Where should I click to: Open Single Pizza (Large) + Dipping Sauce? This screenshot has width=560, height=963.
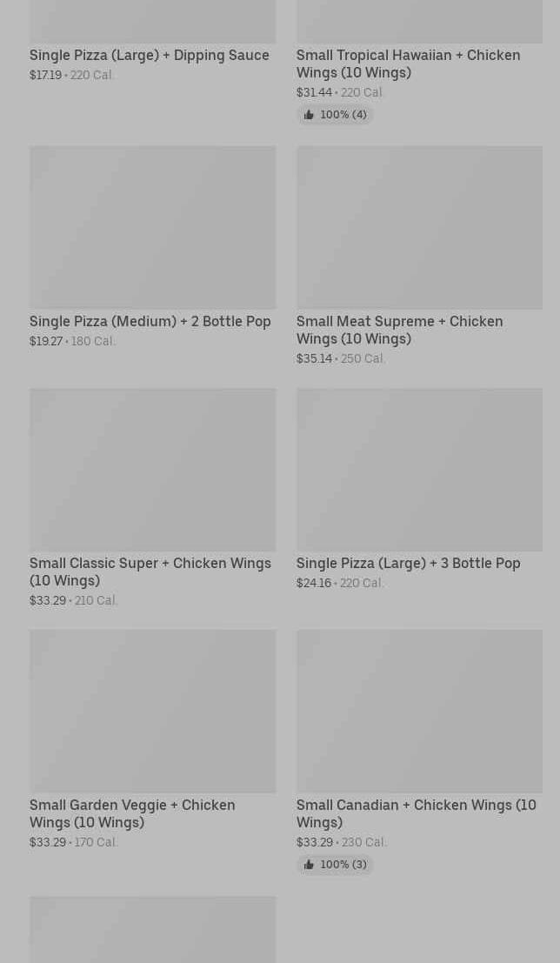[x=150, y=56]
